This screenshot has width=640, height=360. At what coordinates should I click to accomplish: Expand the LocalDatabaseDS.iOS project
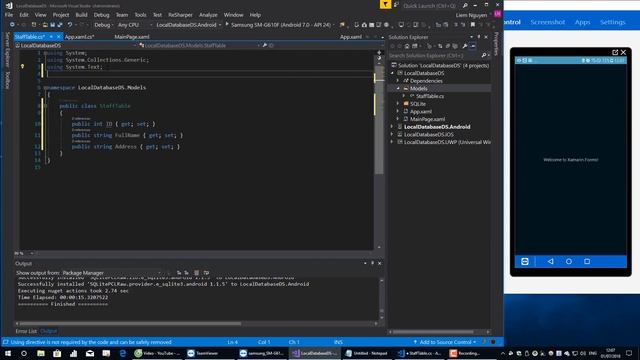[x=392, y=135]
